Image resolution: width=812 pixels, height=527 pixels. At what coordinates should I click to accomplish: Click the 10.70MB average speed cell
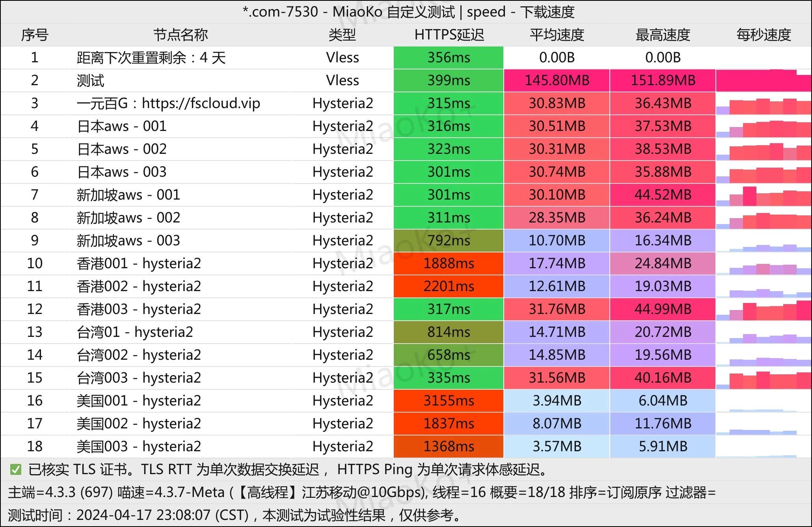click(x=557, y=241)
